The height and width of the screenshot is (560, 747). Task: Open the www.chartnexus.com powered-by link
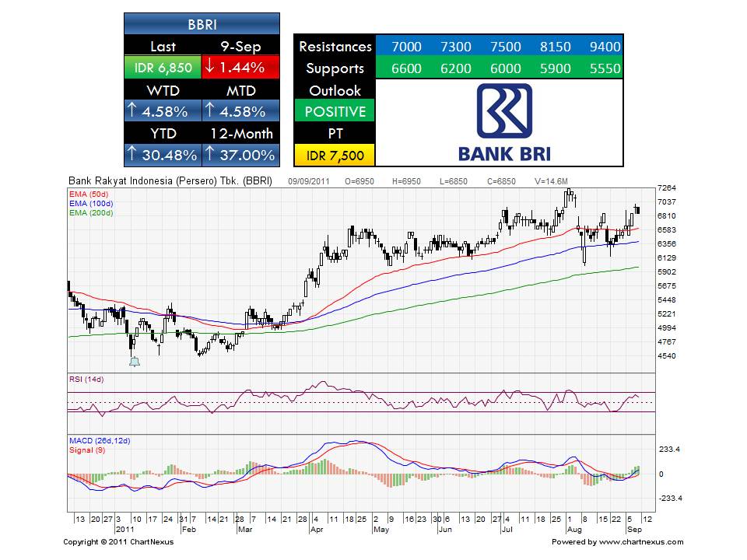pos(641,542)
